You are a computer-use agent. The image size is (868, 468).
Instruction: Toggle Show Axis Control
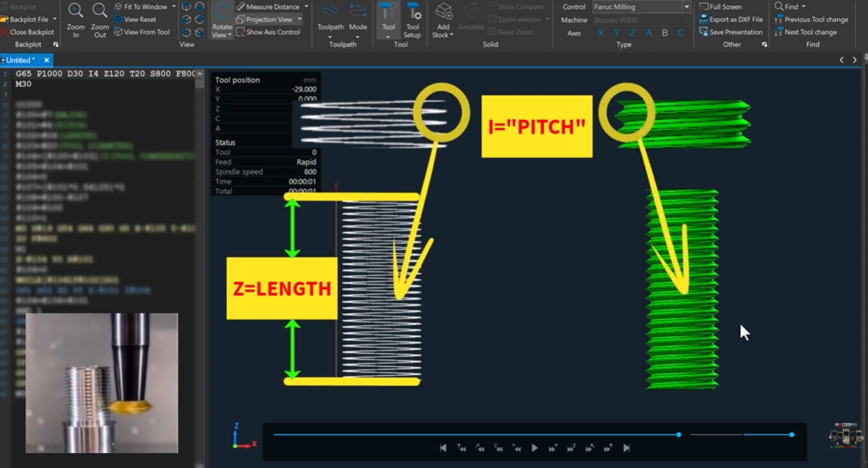point(269,32)
